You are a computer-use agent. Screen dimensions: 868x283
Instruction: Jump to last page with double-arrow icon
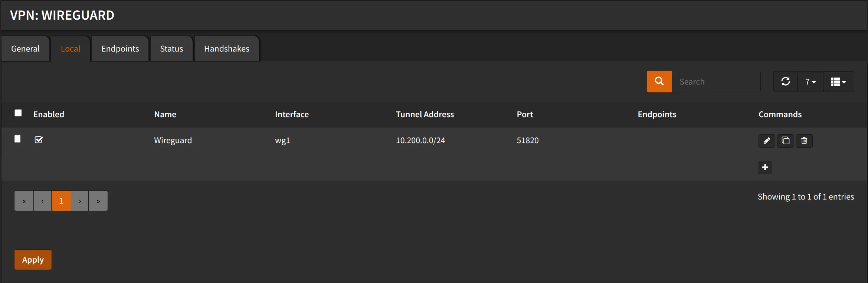tap(98, 201)
